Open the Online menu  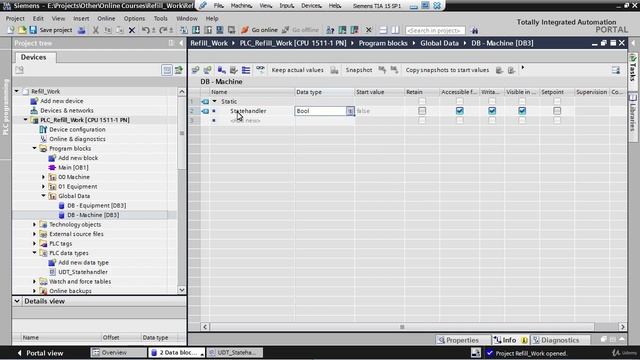point(106,18)
